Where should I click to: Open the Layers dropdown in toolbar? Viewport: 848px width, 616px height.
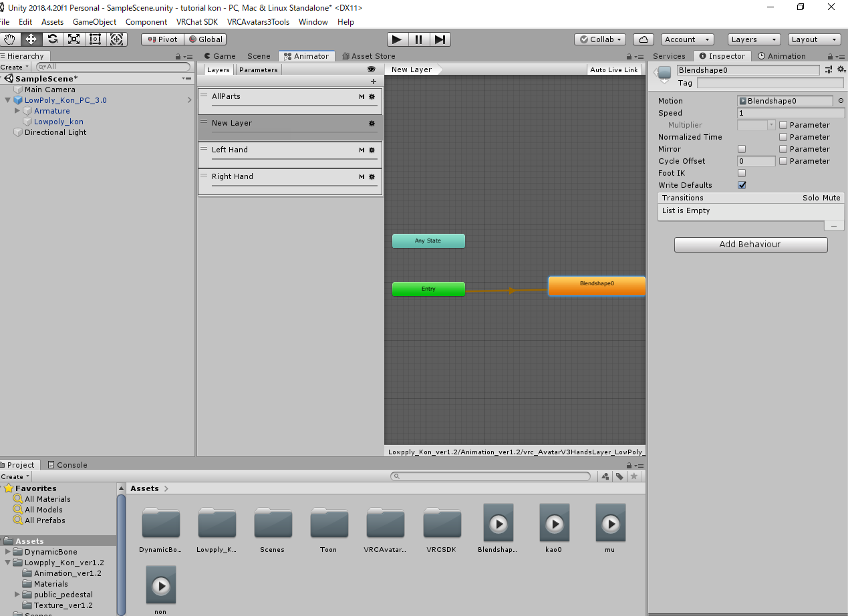click(753, 39)
